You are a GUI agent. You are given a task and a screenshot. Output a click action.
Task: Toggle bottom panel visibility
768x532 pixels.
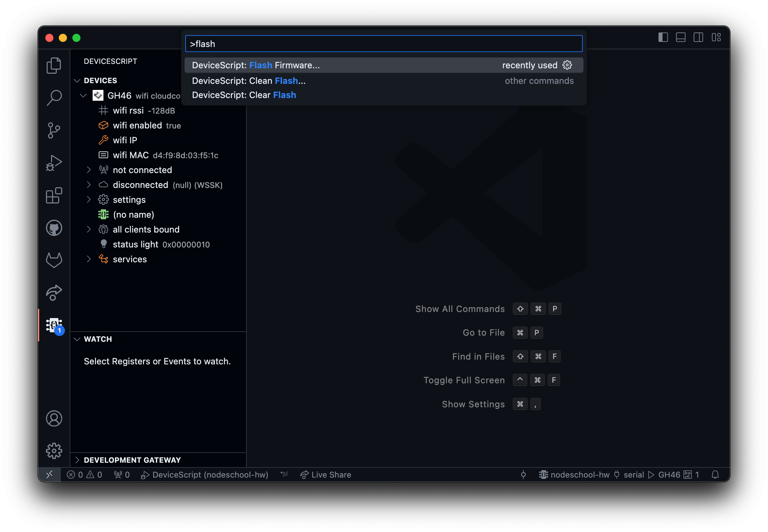point(680,37)
